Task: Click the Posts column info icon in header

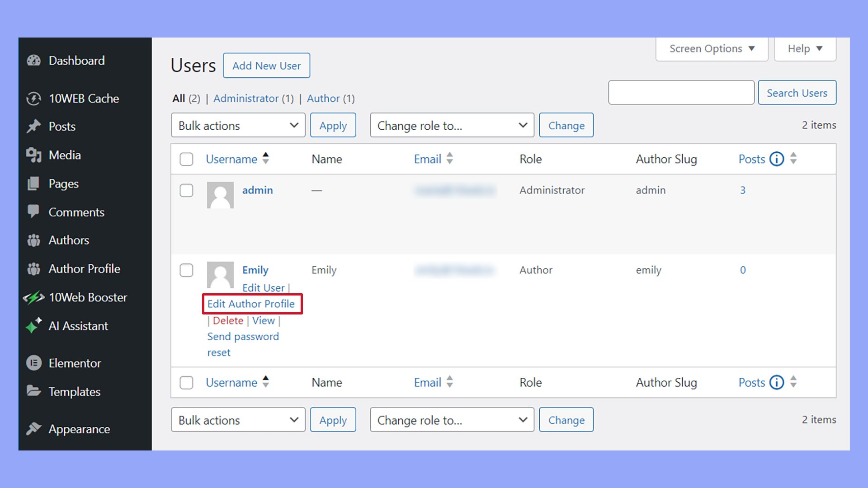Action: pyautogui.click(x=776, y=159)
